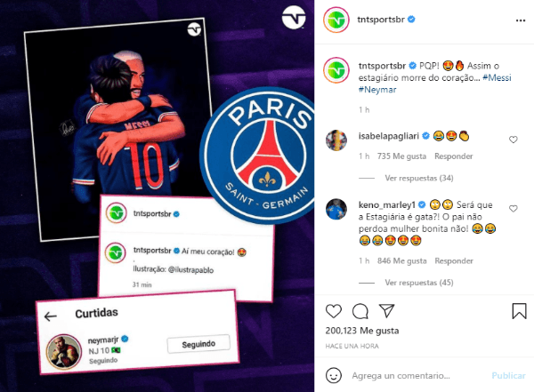Screen dimensions: 534x392
Task: Reply to keno_marley1's comment via Responder
Action: pos(454,260)
